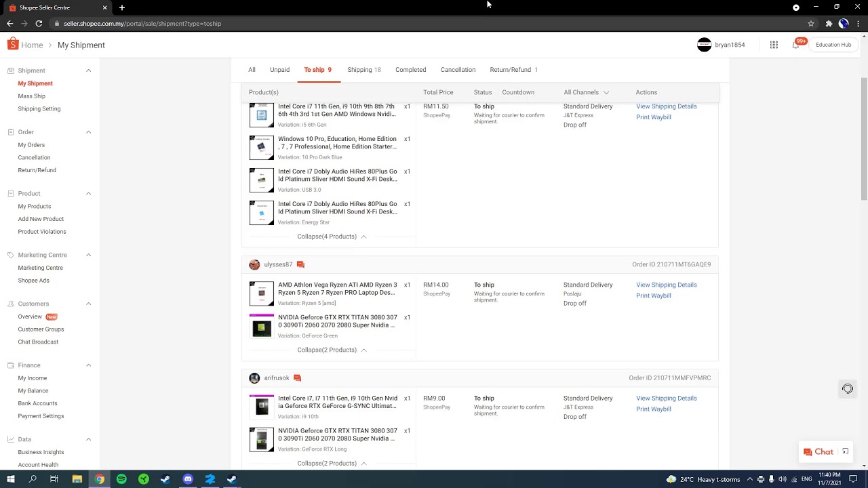The height and width of the screenshot is (488, 868).
Task: Open notifications bell with 99+ badge
Action: pyautogui.click(x=796, y=45)
